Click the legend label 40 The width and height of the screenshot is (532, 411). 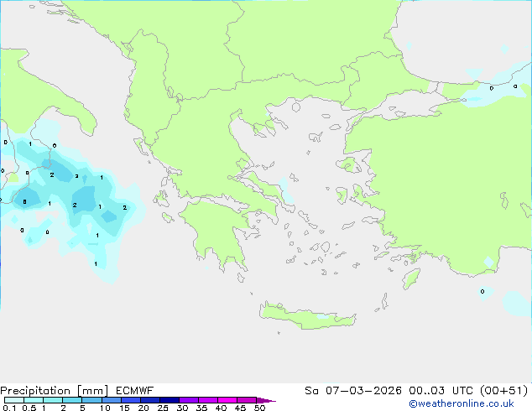click(221, 408)
